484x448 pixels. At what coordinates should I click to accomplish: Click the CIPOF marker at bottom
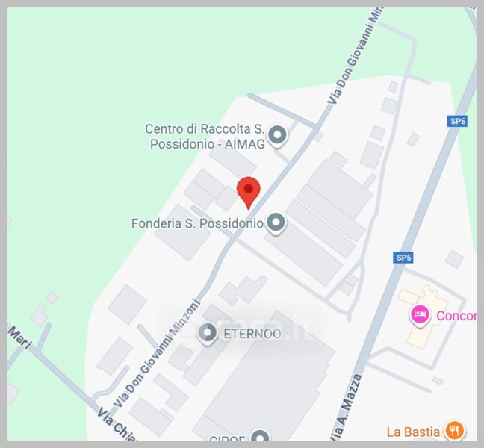coord(261,435)
